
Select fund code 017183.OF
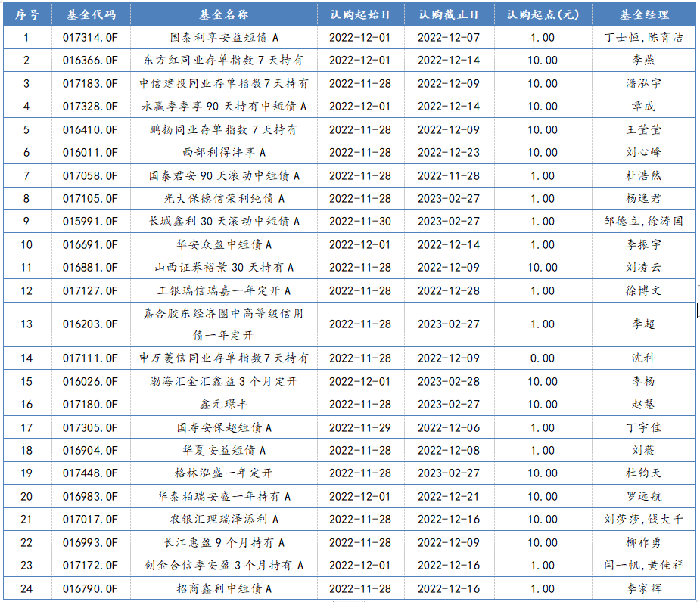coord(90,83)
